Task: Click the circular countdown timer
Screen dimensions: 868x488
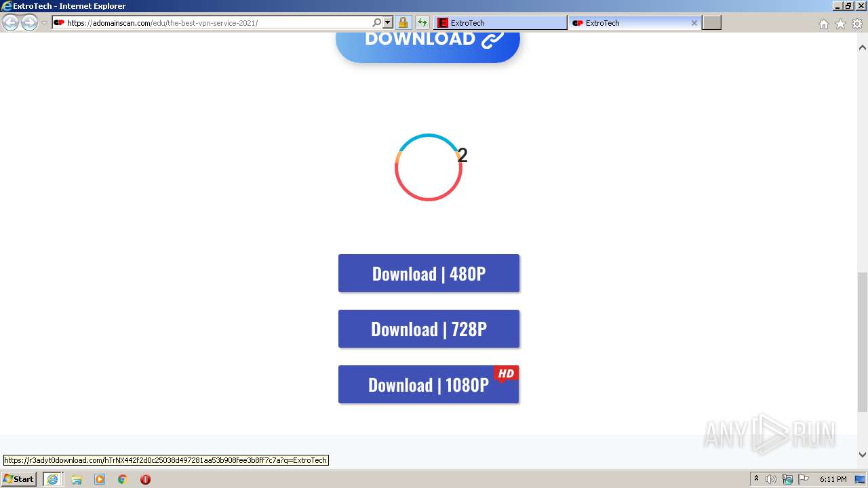Action: point(429,167)
